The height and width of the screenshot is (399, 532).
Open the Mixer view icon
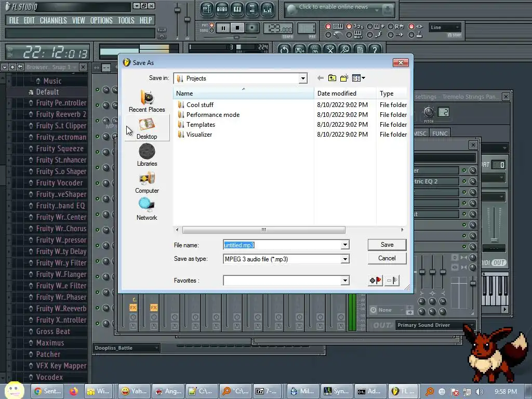point(268,9)
